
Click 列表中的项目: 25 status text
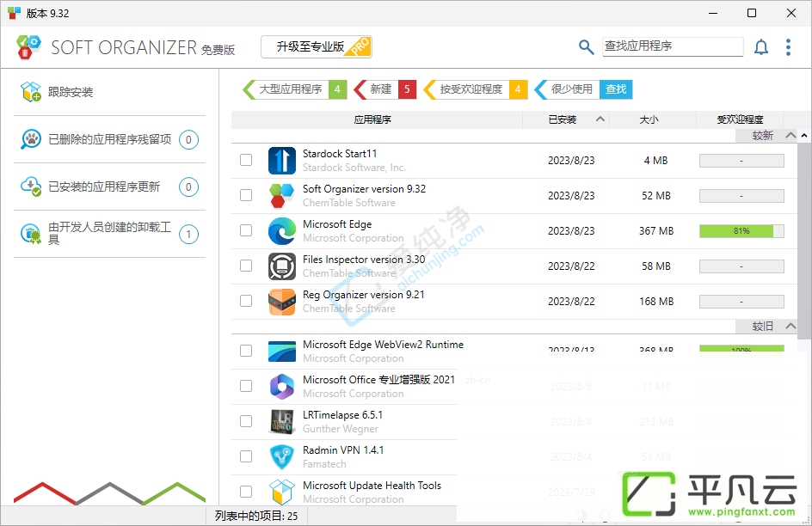[256, 516]
